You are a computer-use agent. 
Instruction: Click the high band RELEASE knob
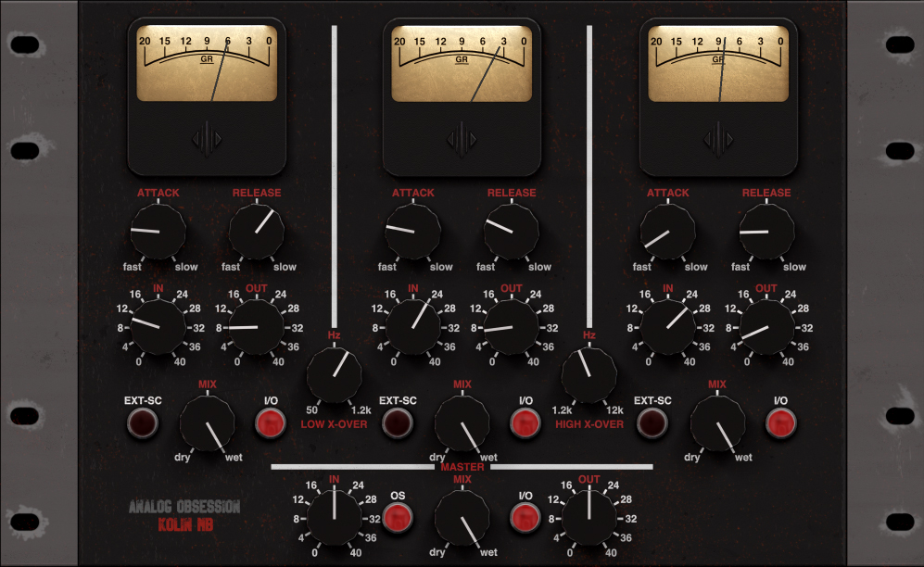click(x=766, y=232)
